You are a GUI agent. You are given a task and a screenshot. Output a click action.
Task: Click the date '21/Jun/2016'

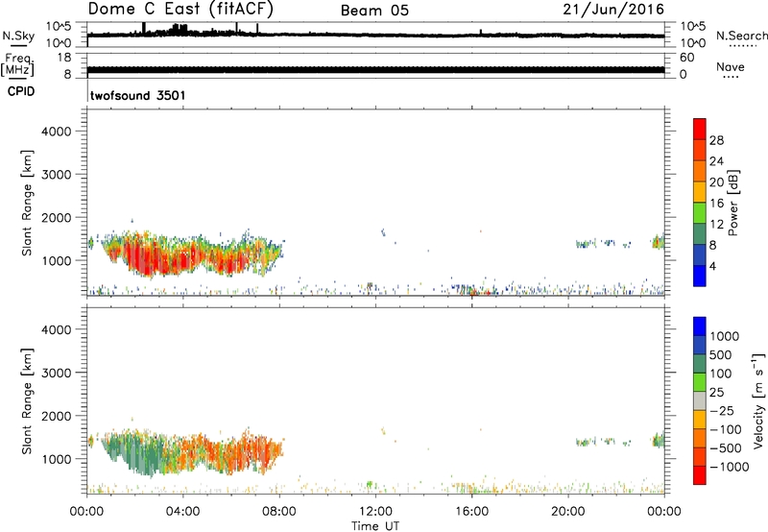[x=613, y=10]
